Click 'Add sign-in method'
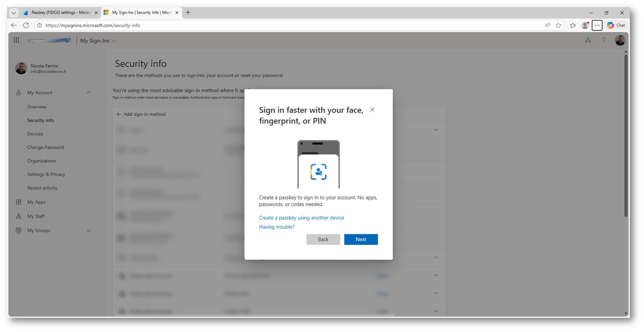Viewport: 644px width, 332px height. pyautogui.click(x=141, y=114)
